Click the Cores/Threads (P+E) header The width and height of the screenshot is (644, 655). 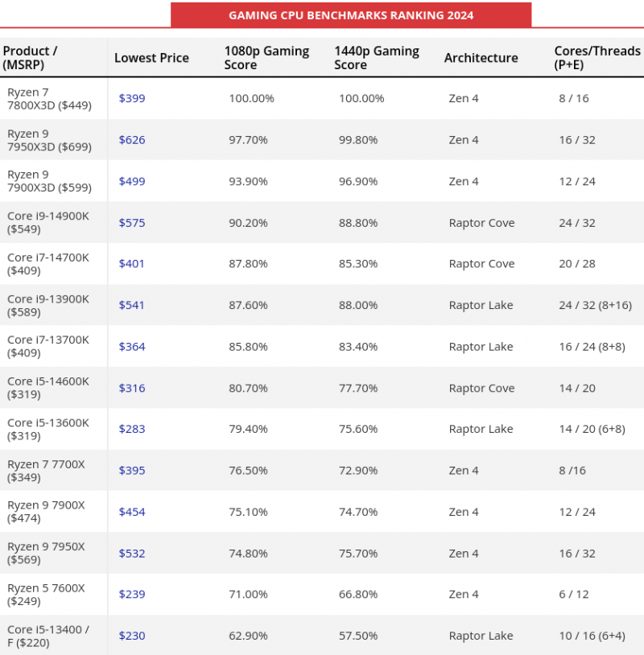click(x=597, y=58)
